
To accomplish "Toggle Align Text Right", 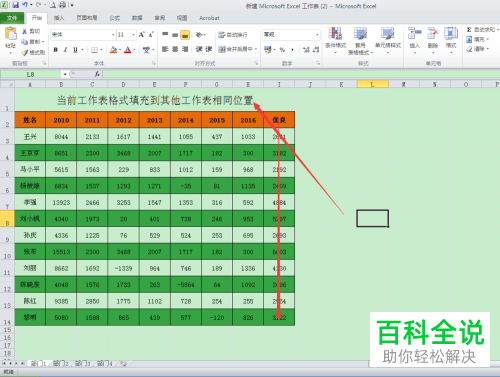I will 185,49.
